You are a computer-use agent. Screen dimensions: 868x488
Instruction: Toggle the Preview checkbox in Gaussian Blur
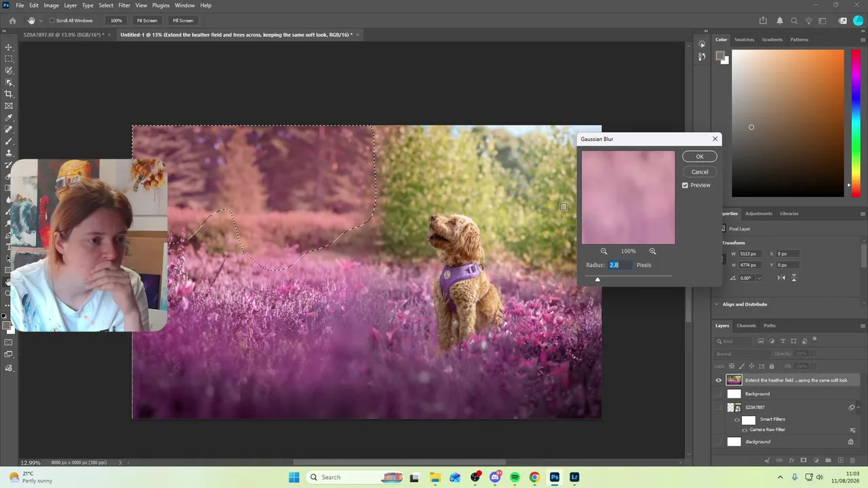tap(685, 185)
